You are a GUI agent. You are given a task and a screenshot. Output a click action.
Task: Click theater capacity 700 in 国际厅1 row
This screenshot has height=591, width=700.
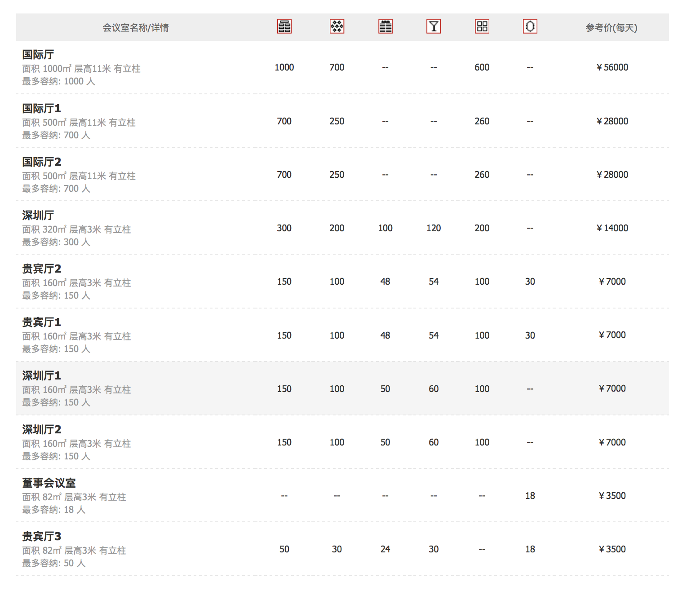[x=284, y=121]
